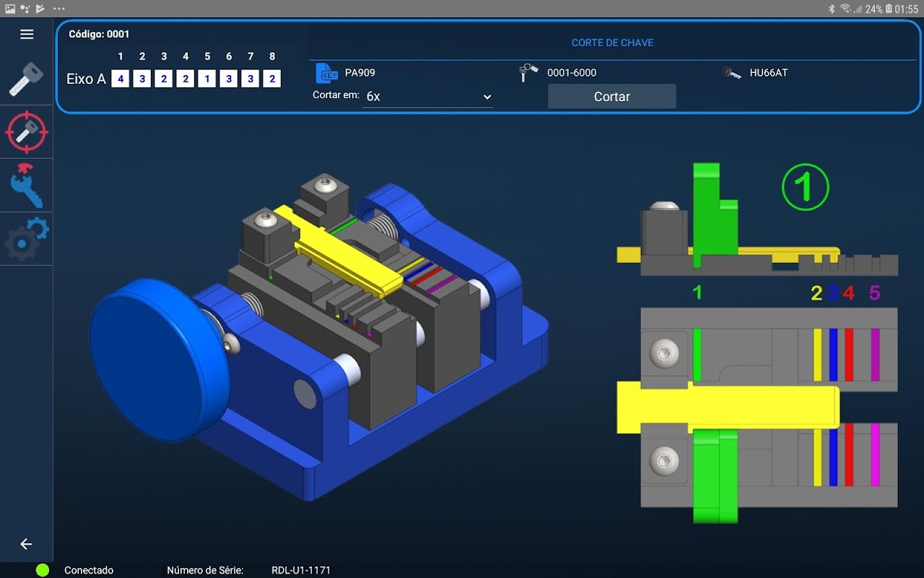Select cut position 4 box in Eixo A
The height and width of the screenshot is (578, 924).
point(186,79)
